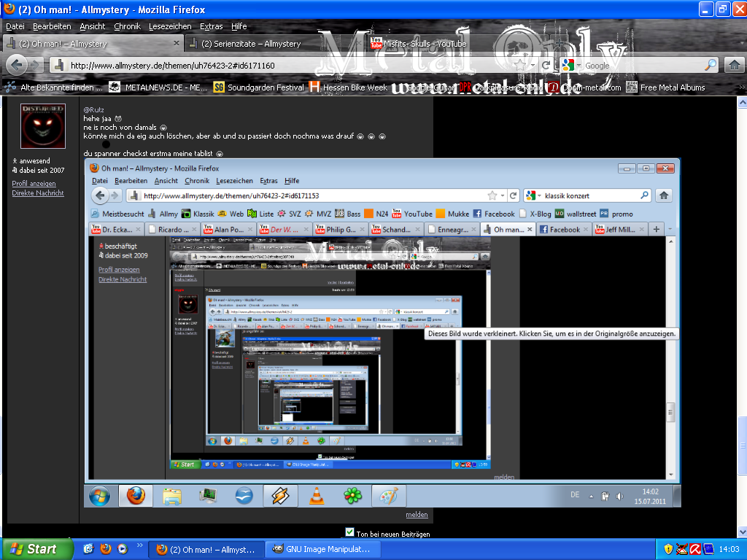Viewport: 747px width, 560px height.
Task: Click the network connection tray icon
Action: pos(682,549)
